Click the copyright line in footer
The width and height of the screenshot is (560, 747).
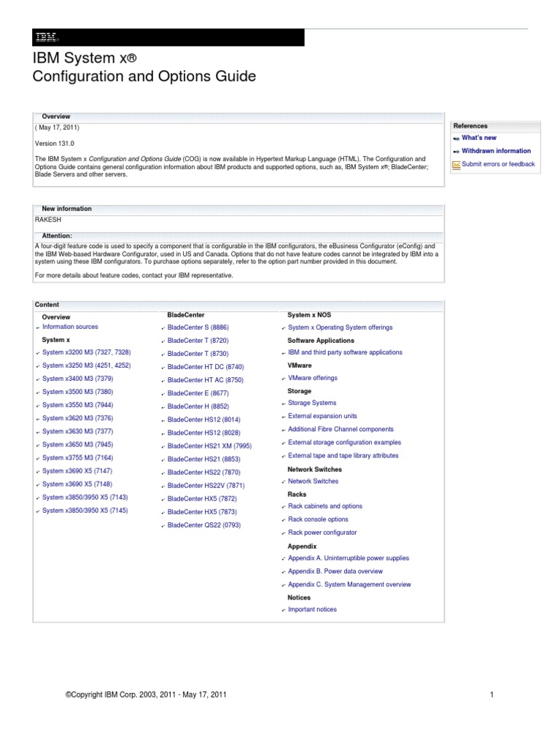146,695
